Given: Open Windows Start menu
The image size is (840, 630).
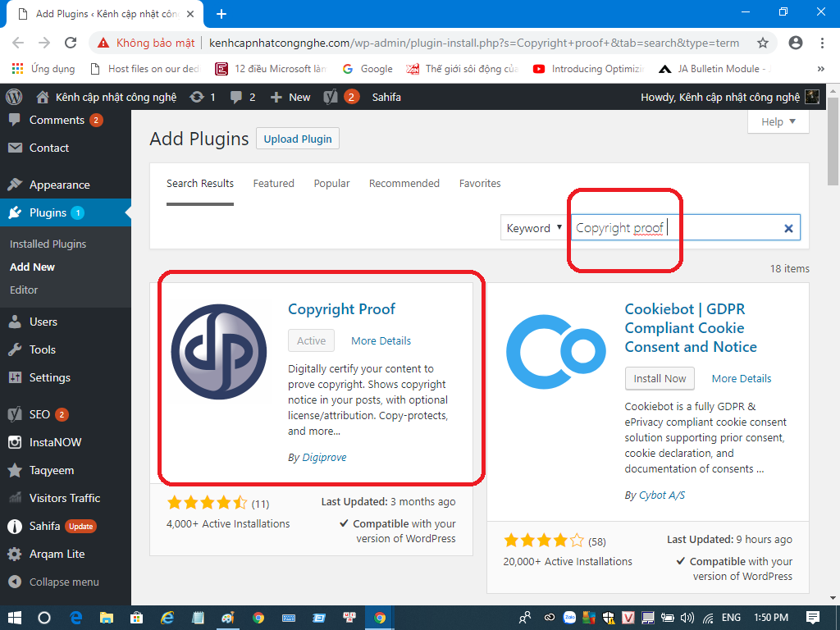Looking at the screenshot, I should [14, 617].
